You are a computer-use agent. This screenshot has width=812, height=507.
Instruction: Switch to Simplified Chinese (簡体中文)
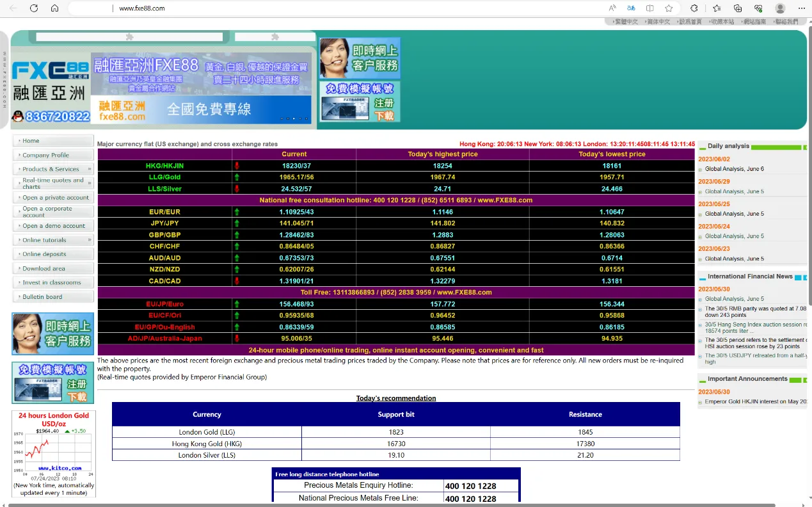[x=658, y=22]
